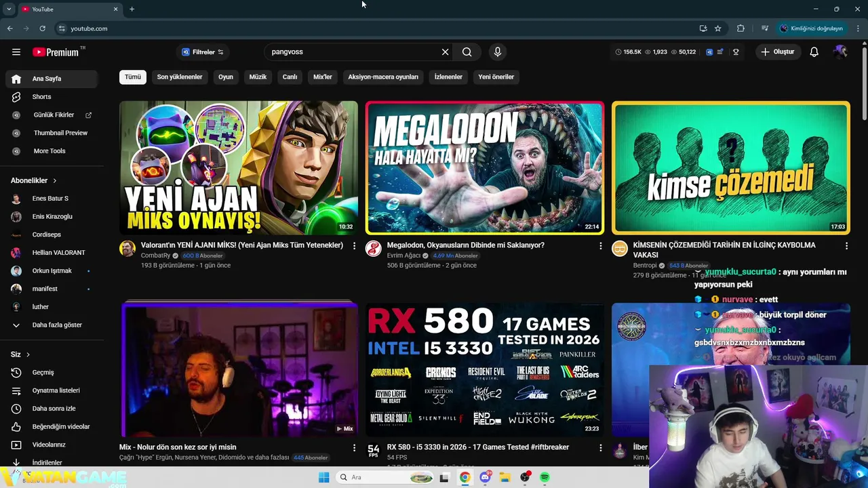The image size is (868, 488).
Task: Open Enis Kirazoglu subscription
Action: point(53,217)
